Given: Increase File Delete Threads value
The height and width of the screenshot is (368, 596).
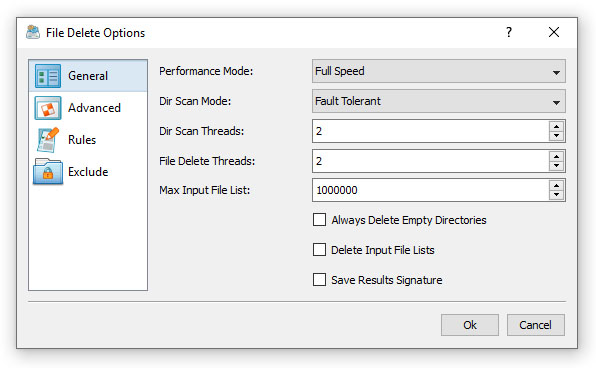Looking at the screenshot, I should tap(556, 157).
